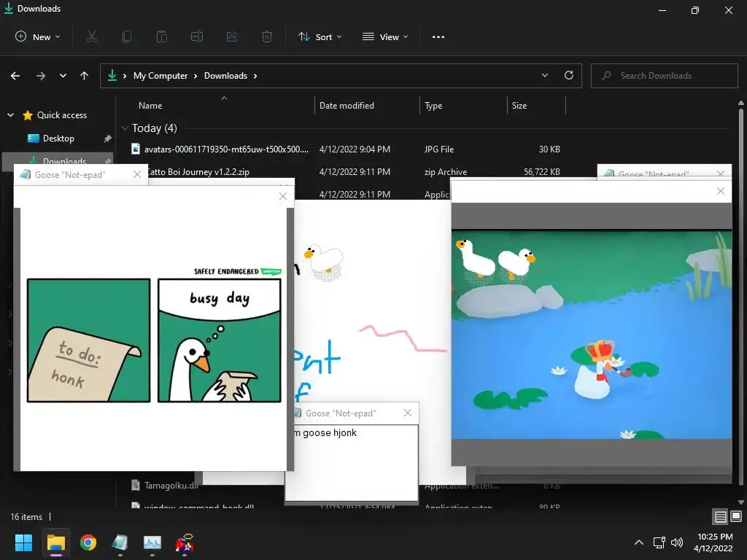Refresh the Downloads folder view
This screenshot has width=747, height=560.
pyautogui.click(x=569, y=75)
